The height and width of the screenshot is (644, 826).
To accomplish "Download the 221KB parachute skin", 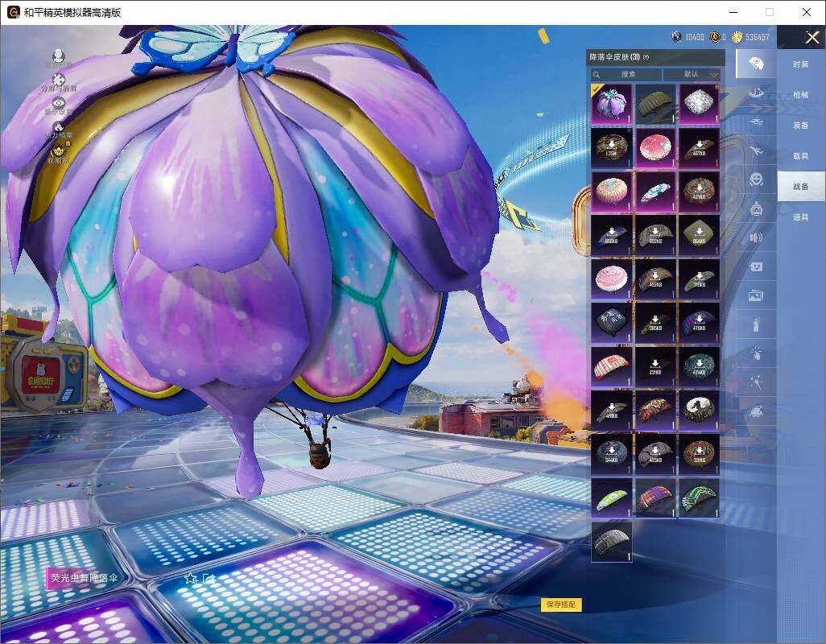I will 655,367.
